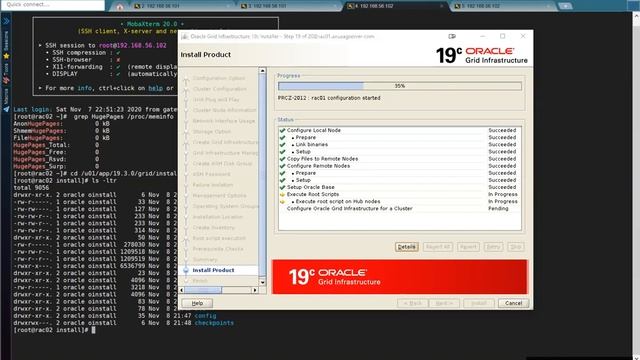Image resolution: width=640 pixels, height=360 pixels.
Task: Focus the Quick connect field
Action: (x=53, y=5)
